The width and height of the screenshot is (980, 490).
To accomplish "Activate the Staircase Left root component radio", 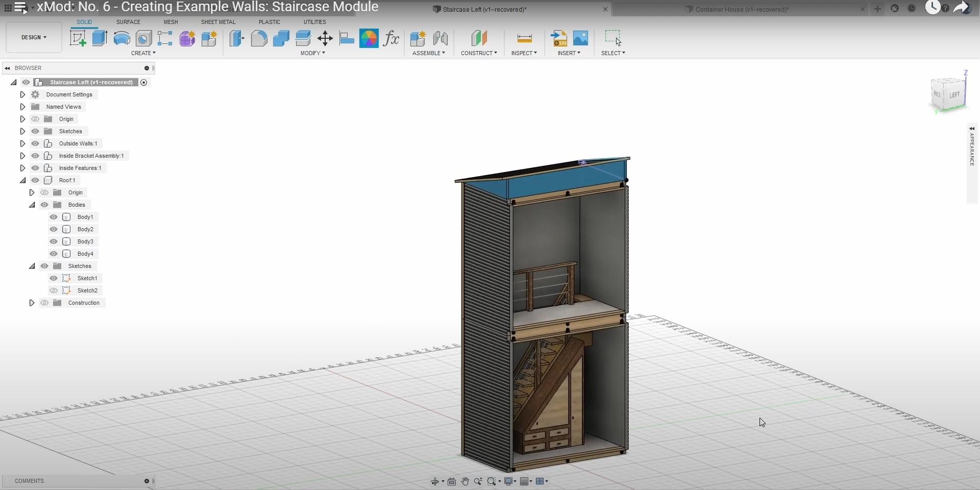I will coord(144,82).
